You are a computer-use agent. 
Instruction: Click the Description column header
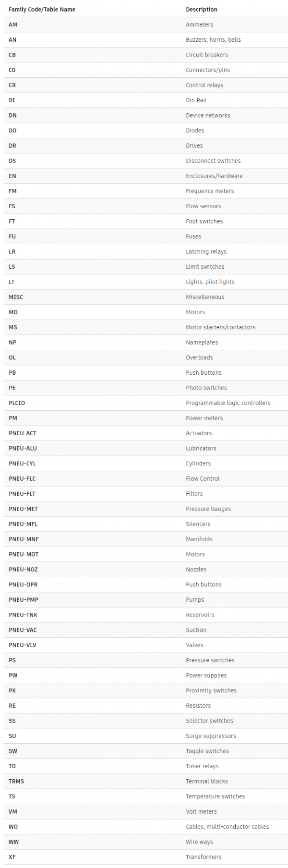pyautogui.click(x=202, y=10)
